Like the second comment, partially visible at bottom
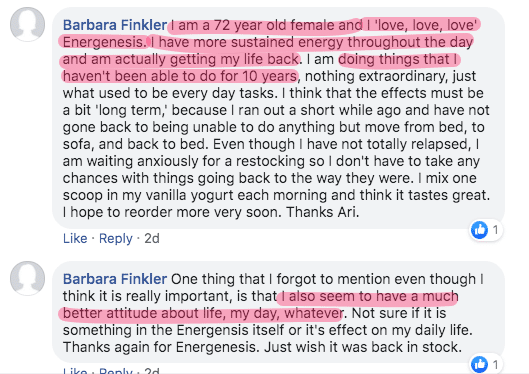This screenshot has height=374, width=529. [x=75, y=370]
